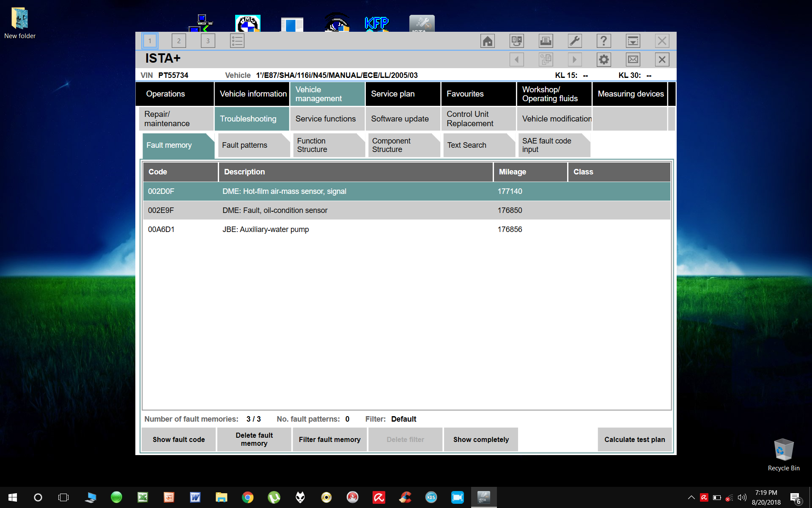Image resolution: width=812 pixels, height=508 pixels.
Task: Sort by the Code column header
Action: click(180, 172)
